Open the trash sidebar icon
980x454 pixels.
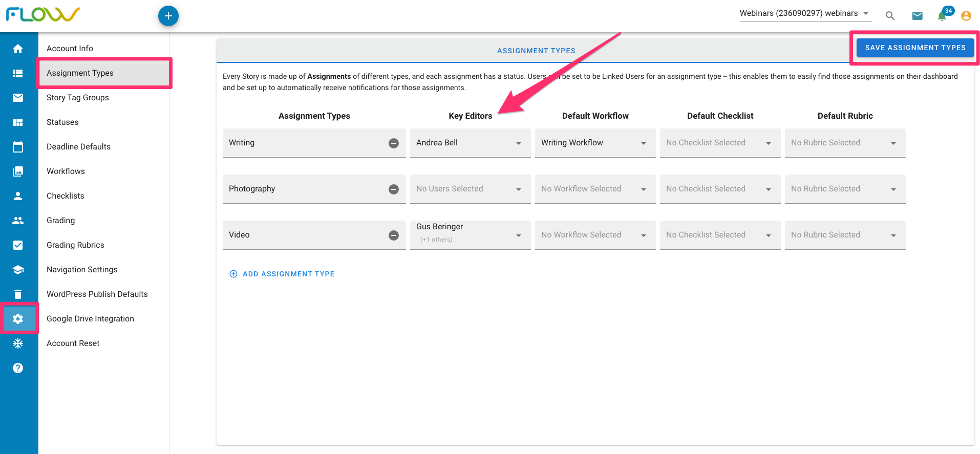click(x=18, y=294)
